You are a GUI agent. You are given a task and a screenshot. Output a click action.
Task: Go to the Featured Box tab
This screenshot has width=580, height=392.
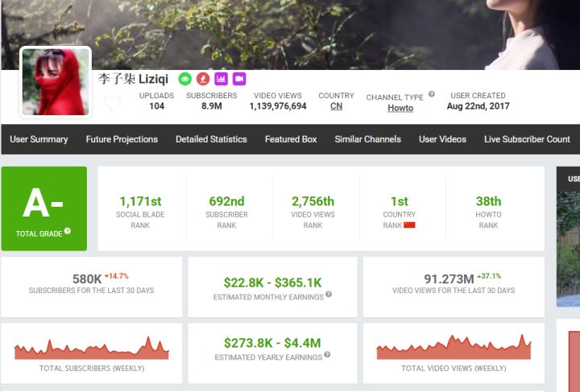click(x=291, y=139)
